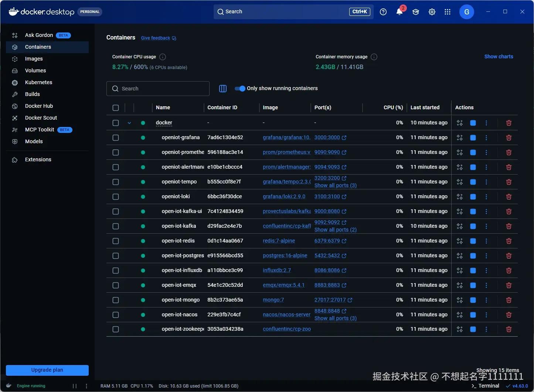This screenshot has width=534, height=392.
Task: Click the column layout icon
Action: click(x=223, y=89)
